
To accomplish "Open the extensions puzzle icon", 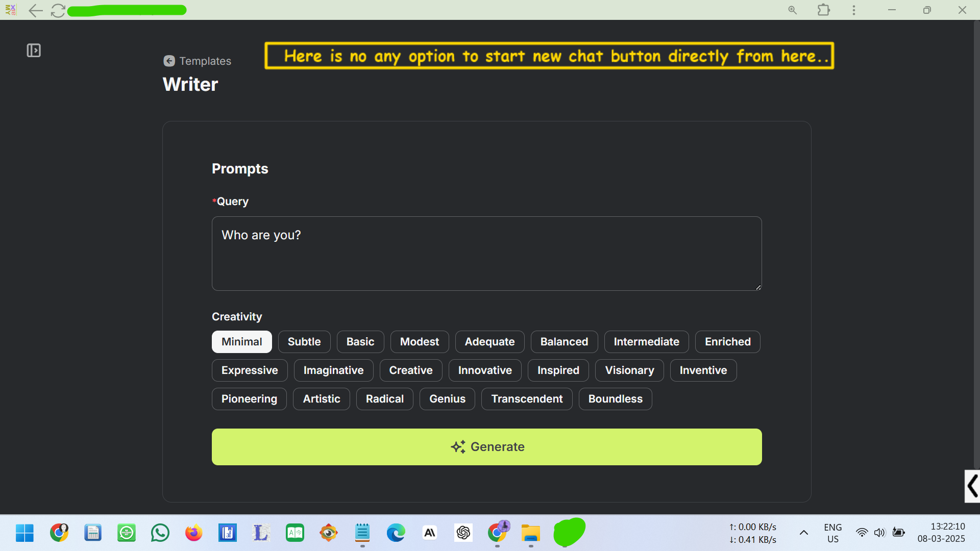I will pyautogui.click(x=823, y=10).
